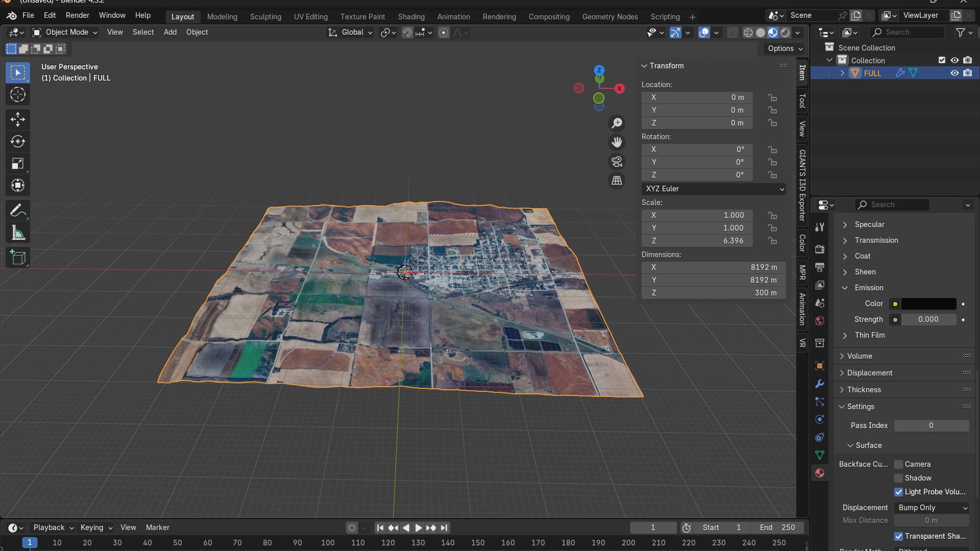The width and height of the screenshot is (980, 551).
Task: Click Marker in timeline header
Action: [x=157, y=528]
